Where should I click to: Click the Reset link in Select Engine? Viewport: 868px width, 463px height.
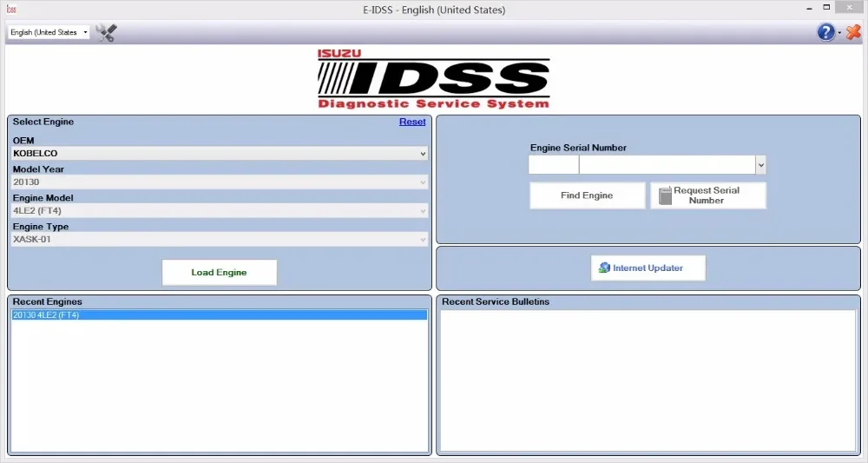412,122
